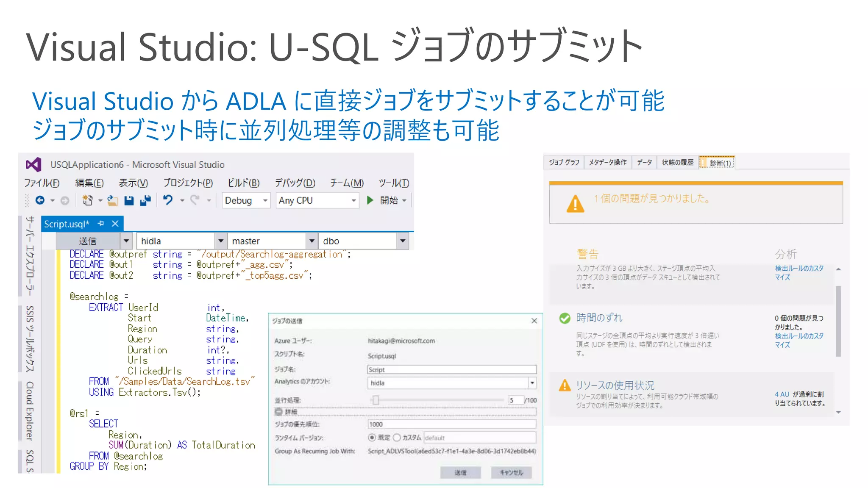Screen dimensions: 868x488
Task: Switch to the 状態の履歴 tab
Action: (x=678, y=162)
